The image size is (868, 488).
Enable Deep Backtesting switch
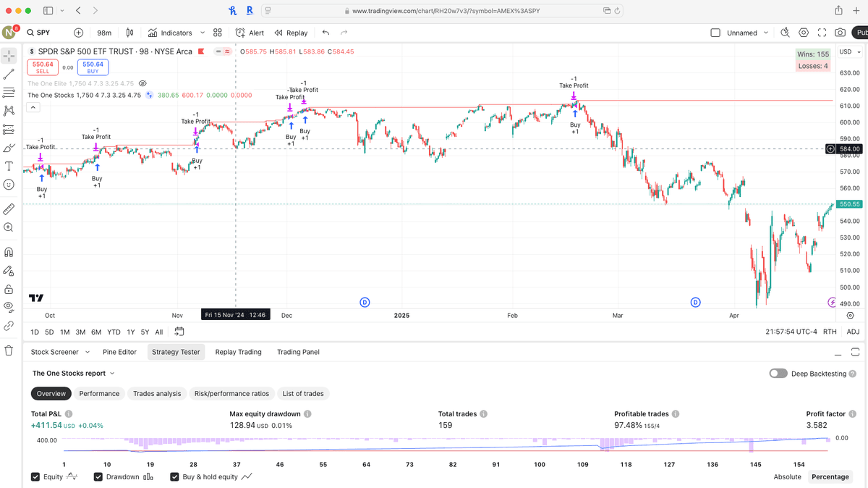point(778,374)
